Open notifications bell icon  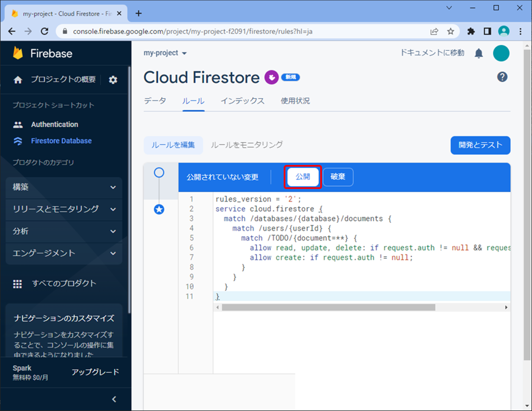(x=479, y=53)
